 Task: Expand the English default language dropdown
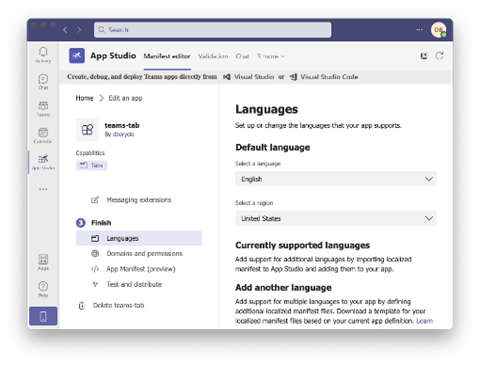point(336,179)
